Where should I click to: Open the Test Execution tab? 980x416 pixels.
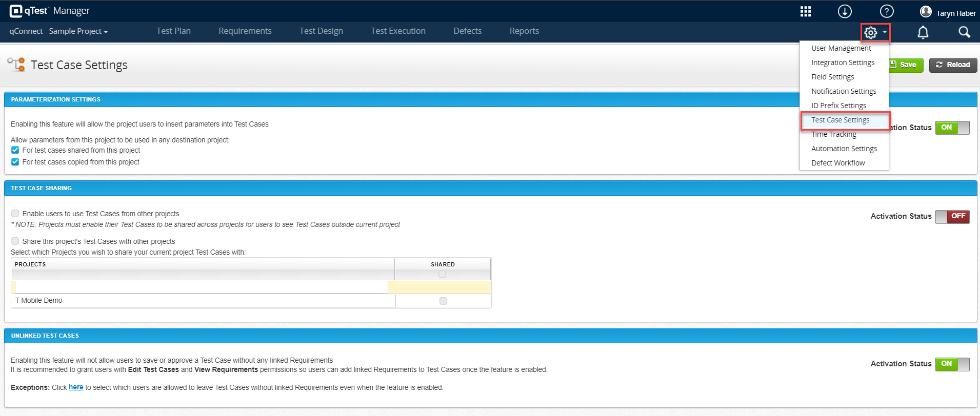(x=398, y=31)
